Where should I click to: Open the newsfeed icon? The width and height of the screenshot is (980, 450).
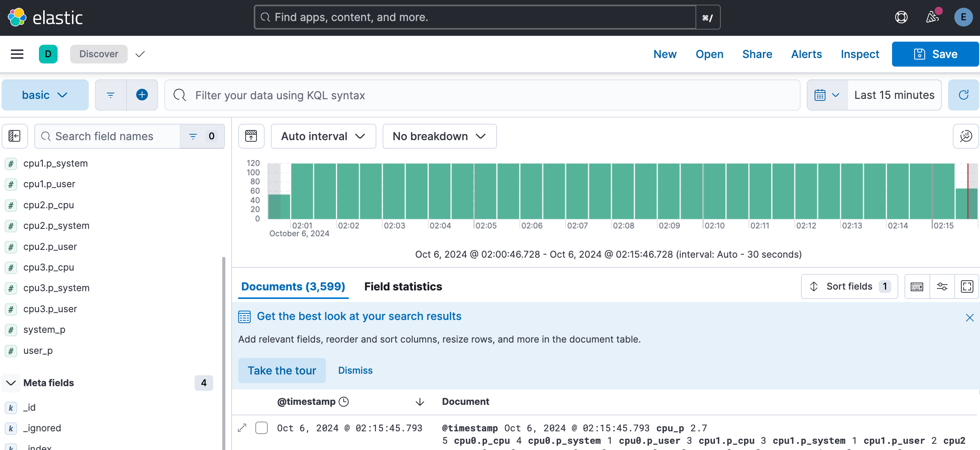[932, 17]
